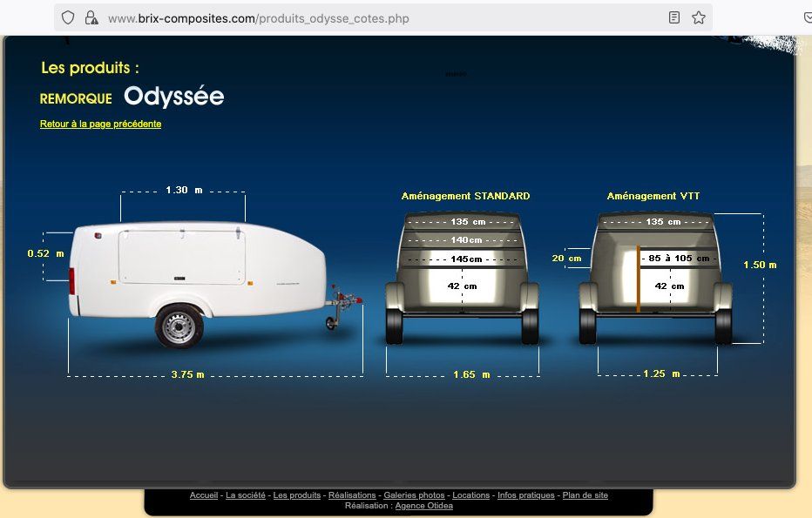Screen dimensions: 812x518
Task: Click the Aménagement STANDARD rear-view diagram
Action: point(462,277)
